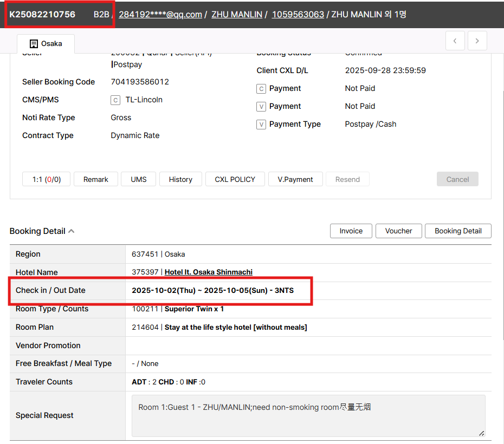Open the V.Payment button
Screen dimensions: 504x444
pos(295,179)
